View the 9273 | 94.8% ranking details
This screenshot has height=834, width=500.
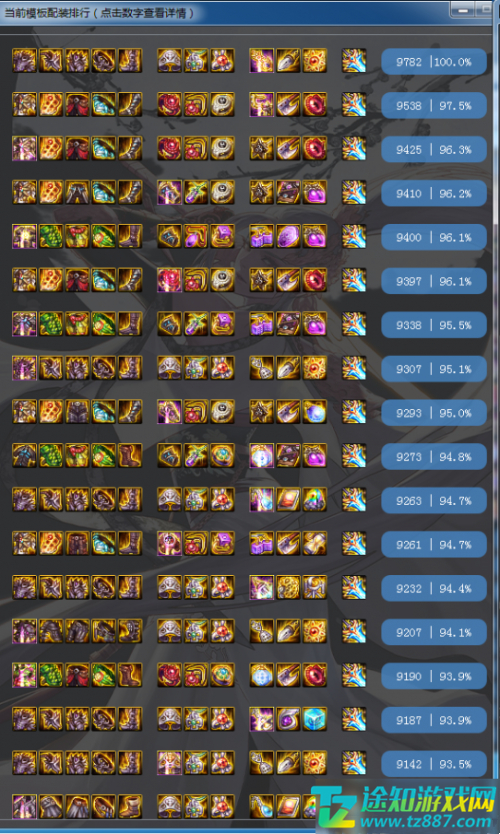point(434,457)
